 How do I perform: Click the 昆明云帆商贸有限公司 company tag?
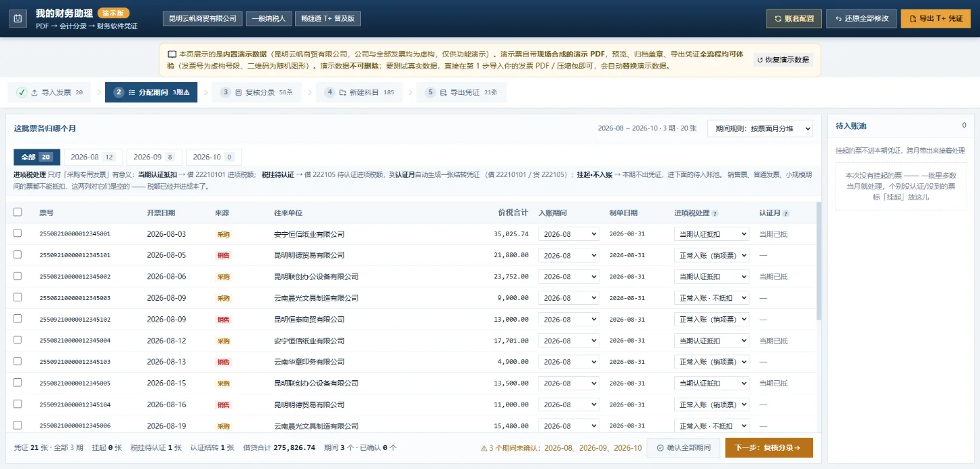[203, 18]
